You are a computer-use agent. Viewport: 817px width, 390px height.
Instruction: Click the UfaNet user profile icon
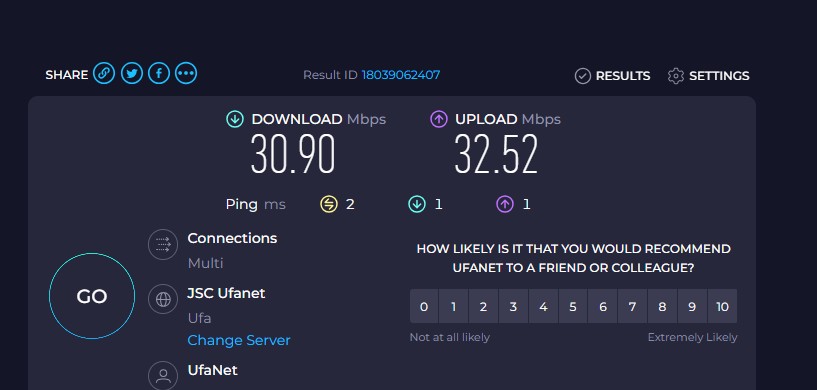tap(163, 375)
